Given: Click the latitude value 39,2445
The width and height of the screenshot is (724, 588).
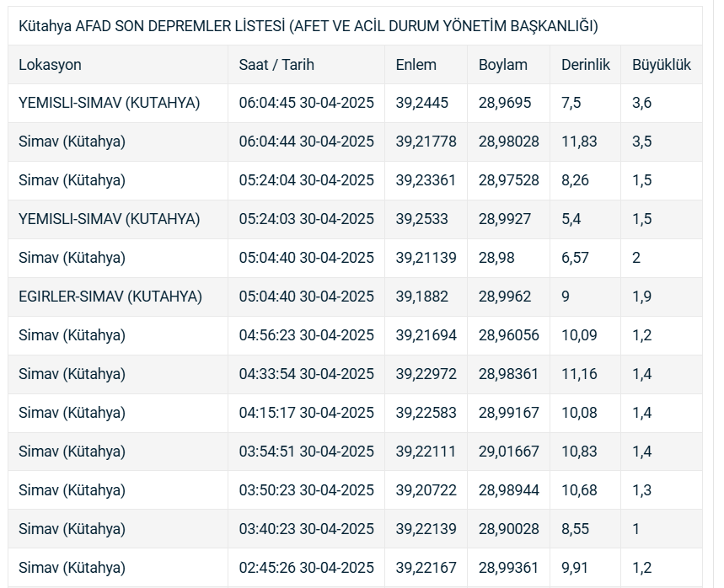Looking at the screenshot, I should pos(422,103).
